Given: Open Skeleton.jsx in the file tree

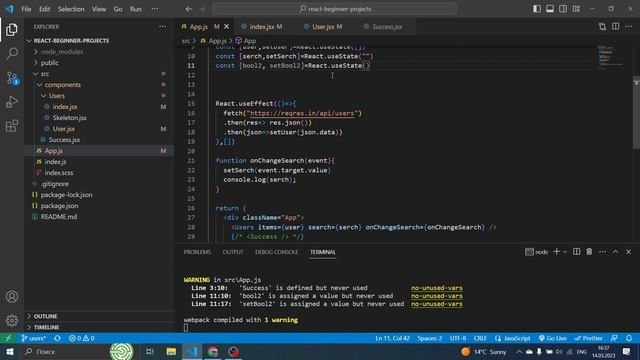Looking at the screenshot, I should (x=69, y=118).
